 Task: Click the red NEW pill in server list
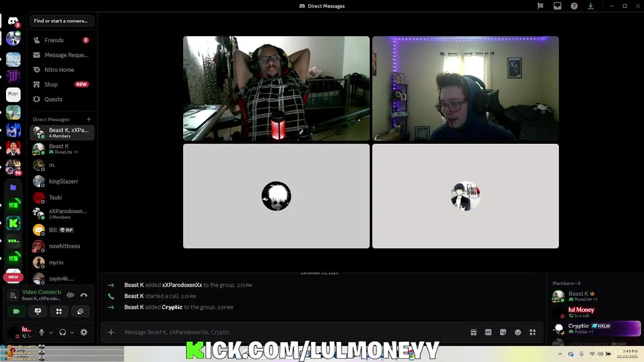pos(13,277)
